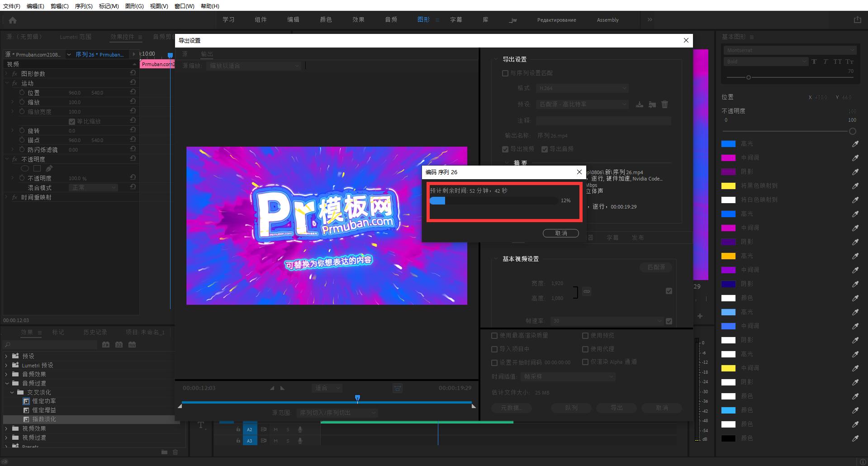Mute the A2 audio track
Viewport: 868px width, 466px height.
(x=275, y=429)
